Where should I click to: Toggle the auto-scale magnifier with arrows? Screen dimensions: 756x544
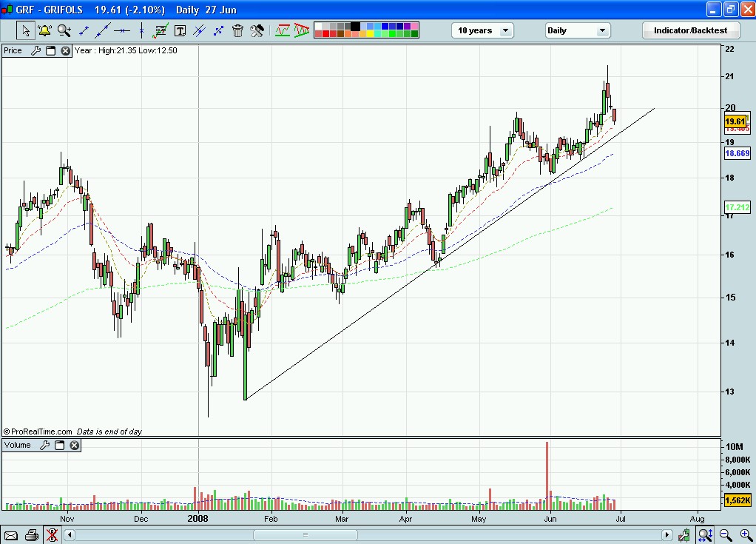(705, 535)
